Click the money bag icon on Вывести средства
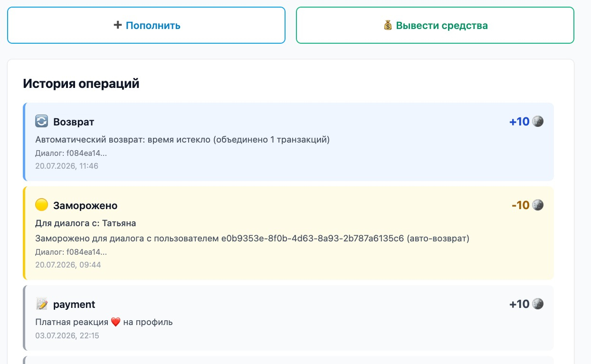The height and width of the screenshot is (364, 591). click(x=388, y=25)
